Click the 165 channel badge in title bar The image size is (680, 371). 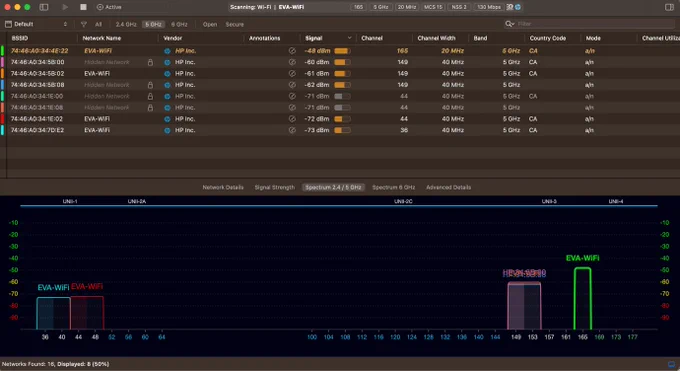358,7
